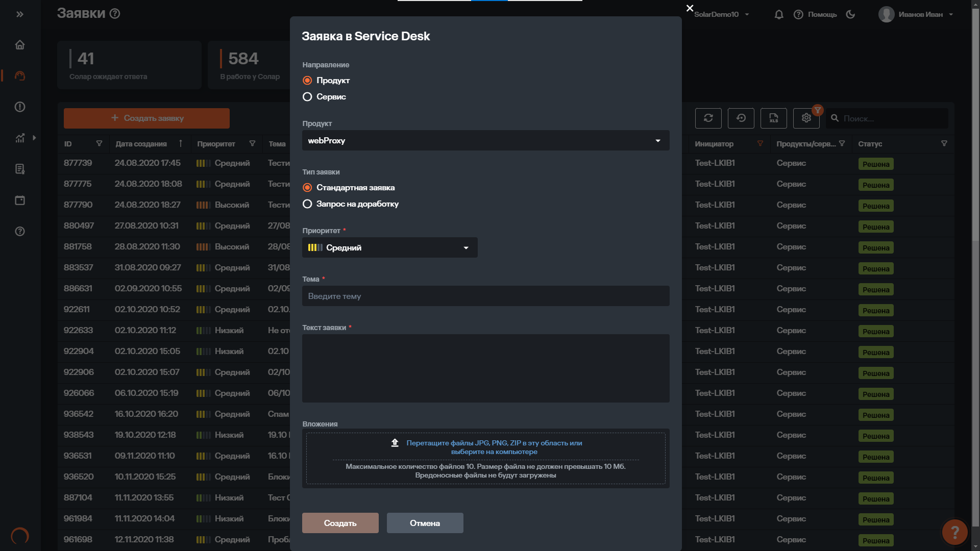Expand the Средний priority dropdown
The image size is (980, 551).
[389, 247]
